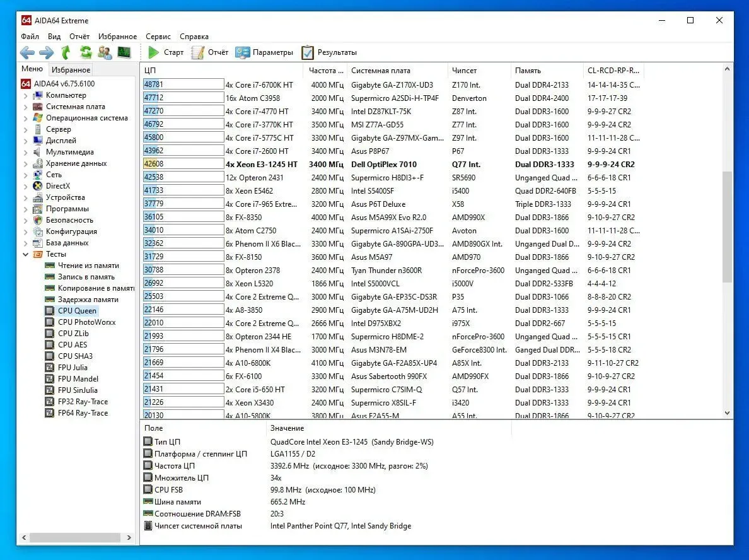Open the Сервис menu
The width and height of the screenshot is (749, 560).
click(158, 37)
